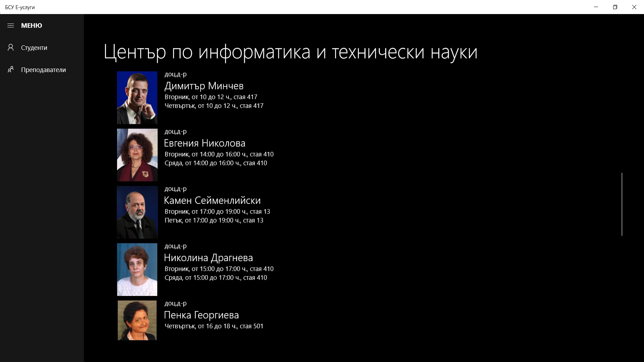The width and height of the screenshot is (644, 362).
Task: Toggle the hamburger menu icon
Action: [x=11, y=25]
